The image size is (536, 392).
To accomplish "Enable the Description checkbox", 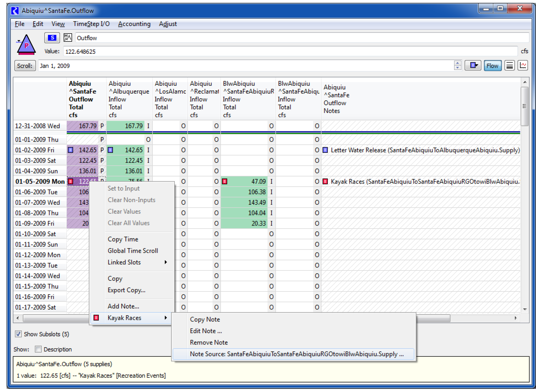I will tap(38, 349).
